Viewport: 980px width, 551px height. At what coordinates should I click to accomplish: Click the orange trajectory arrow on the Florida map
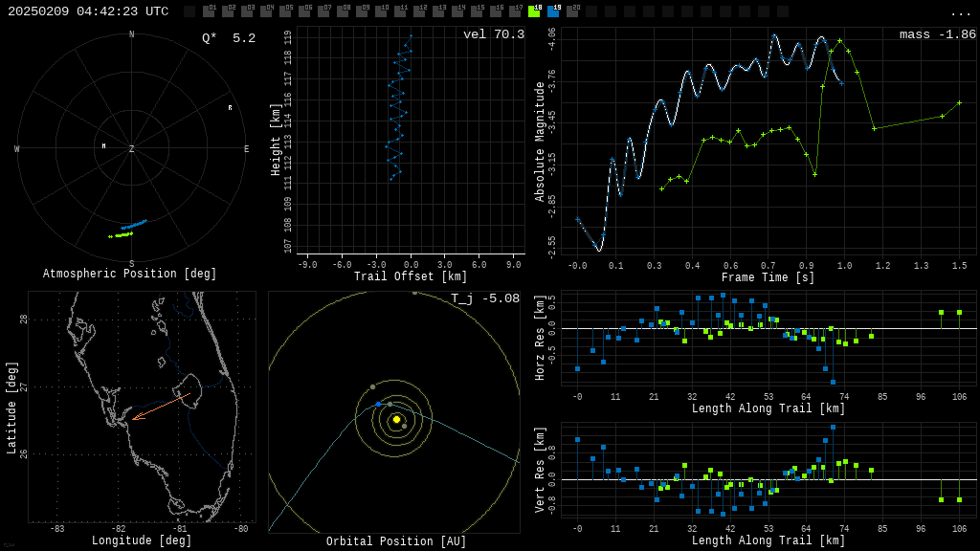coord(161,407)
